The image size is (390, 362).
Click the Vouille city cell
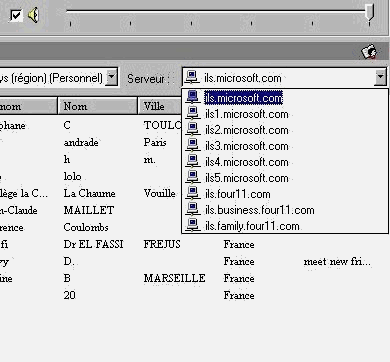[159, 193]
